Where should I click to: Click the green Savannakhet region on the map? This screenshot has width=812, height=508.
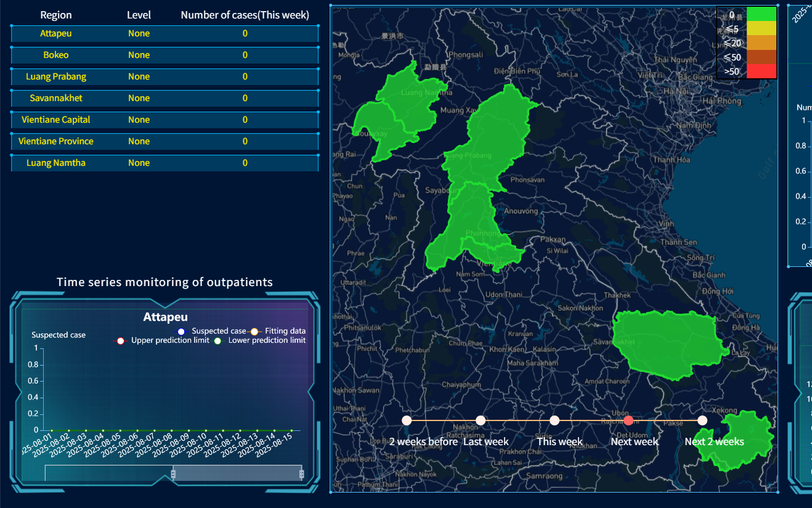pos(668,345)
